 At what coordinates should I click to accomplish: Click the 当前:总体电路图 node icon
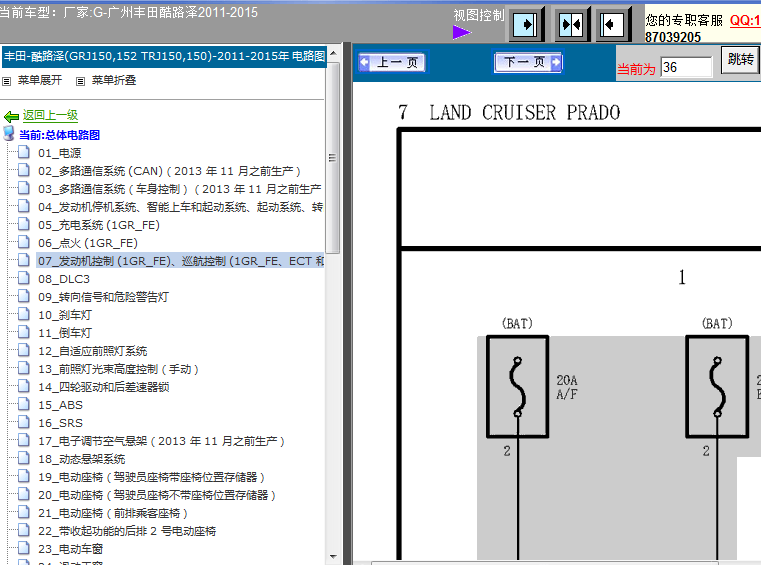click(9, 133)
